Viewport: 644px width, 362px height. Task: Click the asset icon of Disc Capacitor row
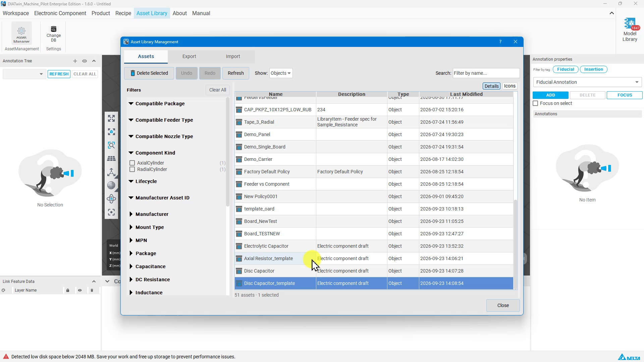[239, 271]
